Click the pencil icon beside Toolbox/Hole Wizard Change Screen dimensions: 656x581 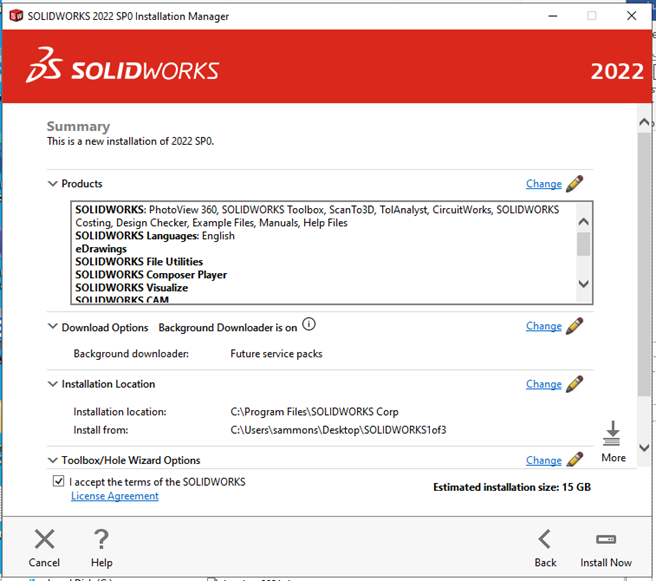click(x=574, y=460)
